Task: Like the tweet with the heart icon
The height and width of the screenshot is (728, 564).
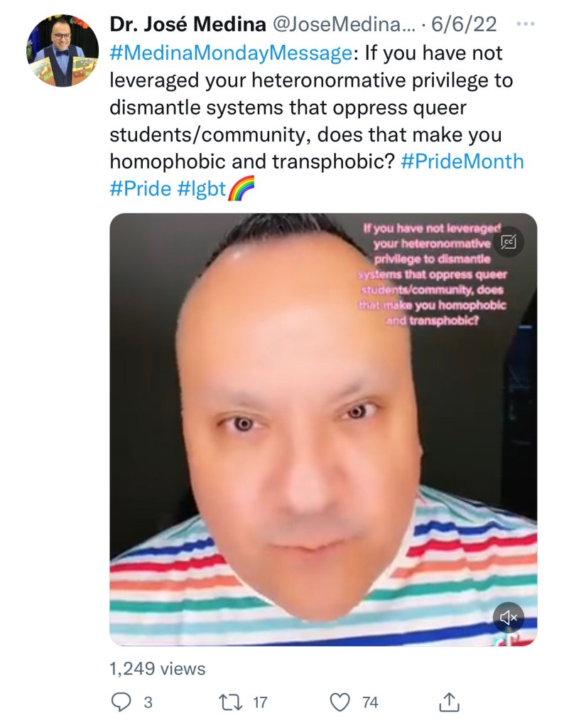Action: click(340, 702)
